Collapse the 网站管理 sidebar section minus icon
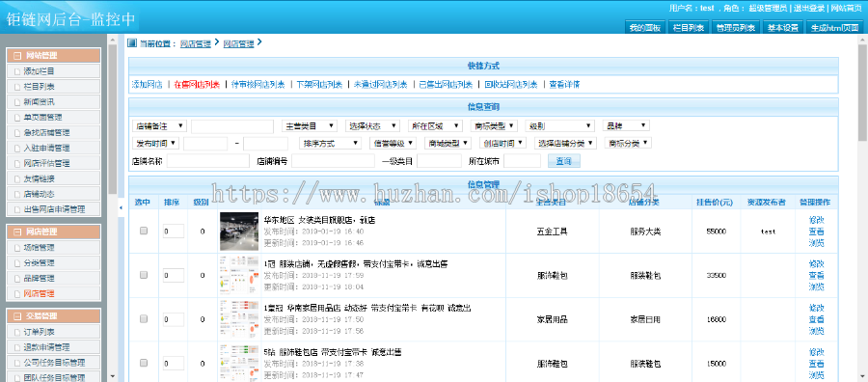 [x=17, y=55]
